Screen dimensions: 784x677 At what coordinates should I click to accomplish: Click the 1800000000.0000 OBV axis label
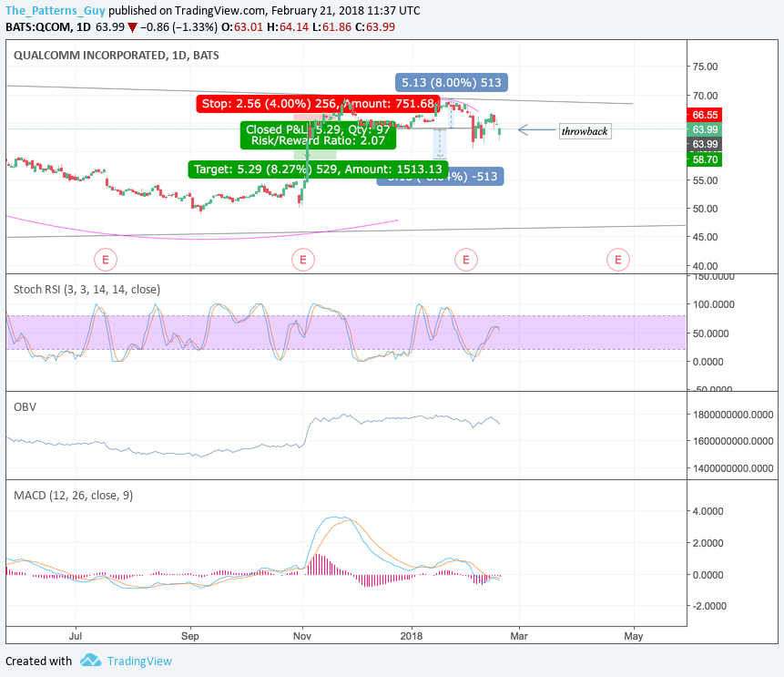733,415
